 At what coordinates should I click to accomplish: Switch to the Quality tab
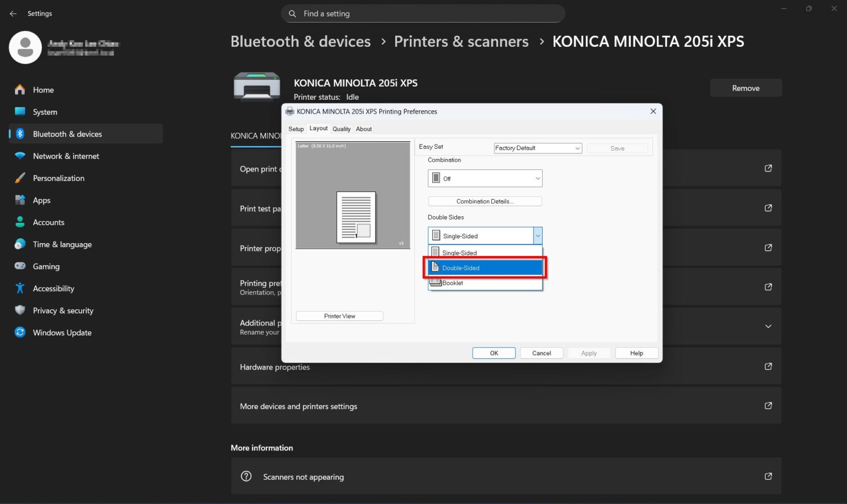point(341,129)
